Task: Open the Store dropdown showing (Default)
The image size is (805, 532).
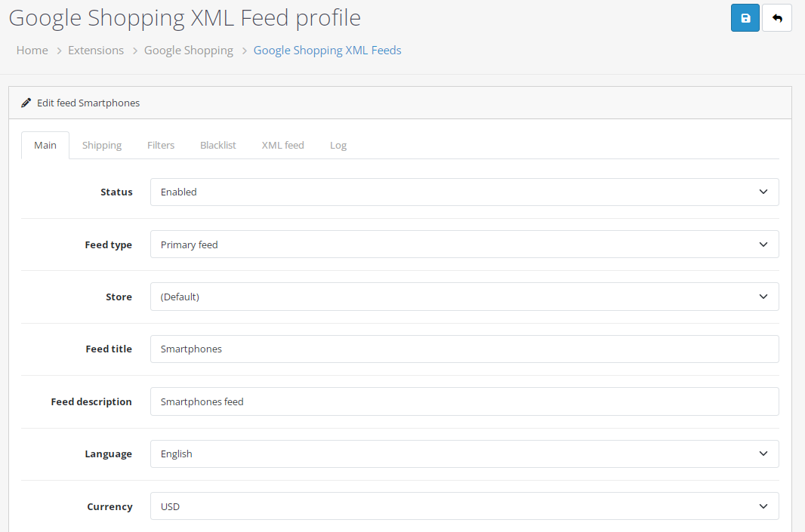Action: (464, 297)
